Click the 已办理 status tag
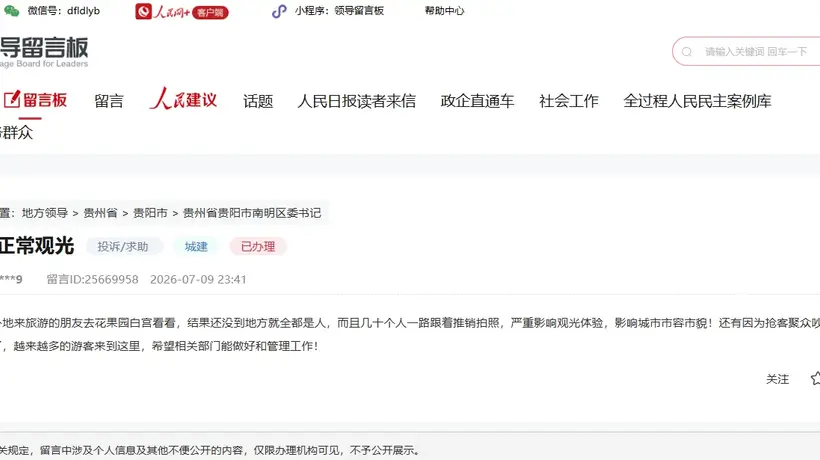Viewport: 820px width, 460px height. pos(258,246)
